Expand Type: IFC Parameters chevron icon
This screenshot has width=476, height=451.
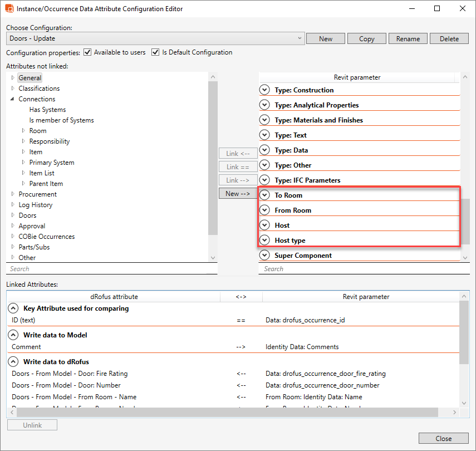265,180
